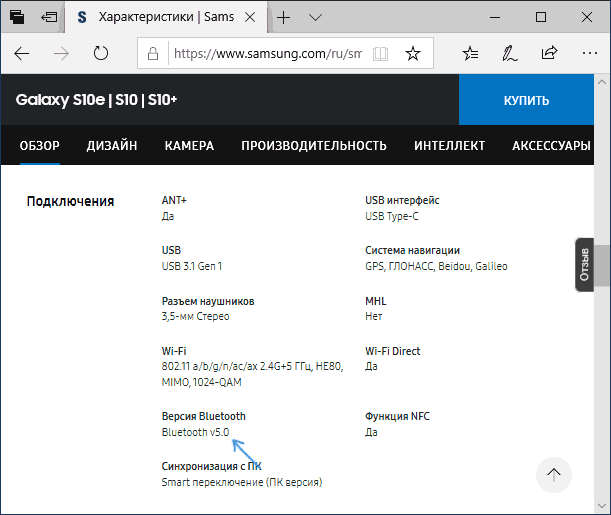Screen dimensions: 611x515
Task: Open Reading view book icon
Action: (x=380, y=53)
